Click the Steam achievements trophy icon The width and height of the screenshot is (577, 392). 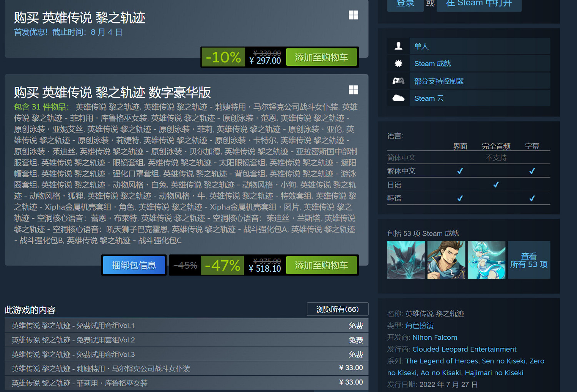[x=399, y=63]
